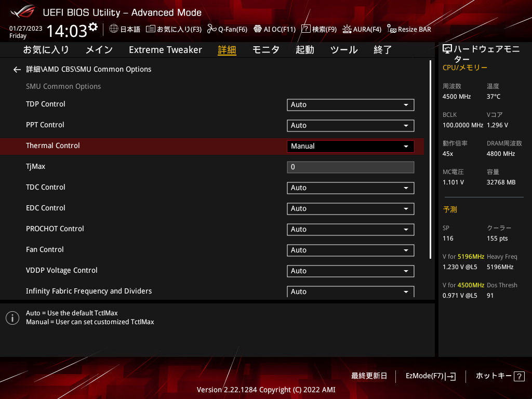Click the back arrow beside the breadcrumb path
The image size is (532, 399).
17,70
